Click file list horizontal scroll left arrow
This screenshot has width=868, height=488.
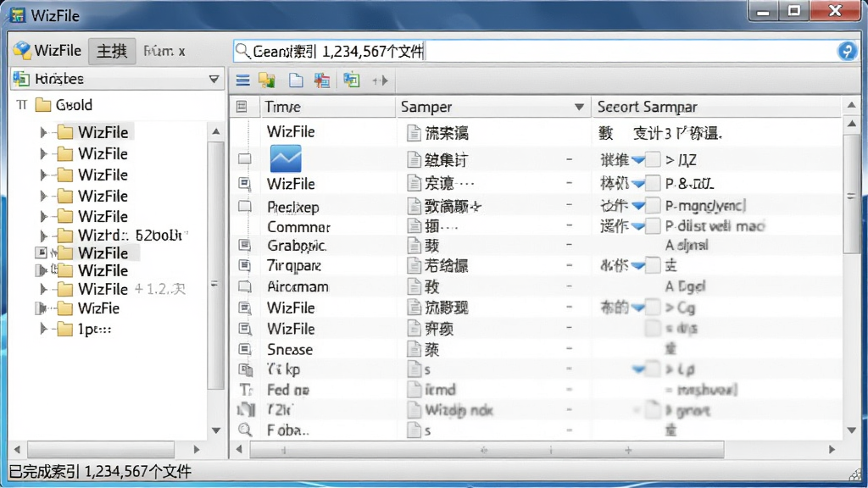tap(239, 449)
